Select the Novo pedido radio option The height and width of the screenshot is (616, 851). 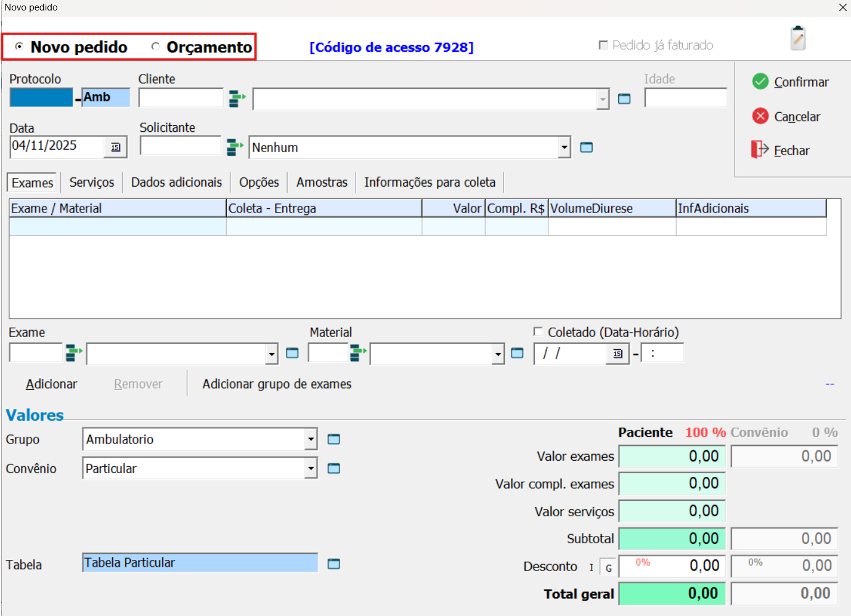(x=19, y=47)
